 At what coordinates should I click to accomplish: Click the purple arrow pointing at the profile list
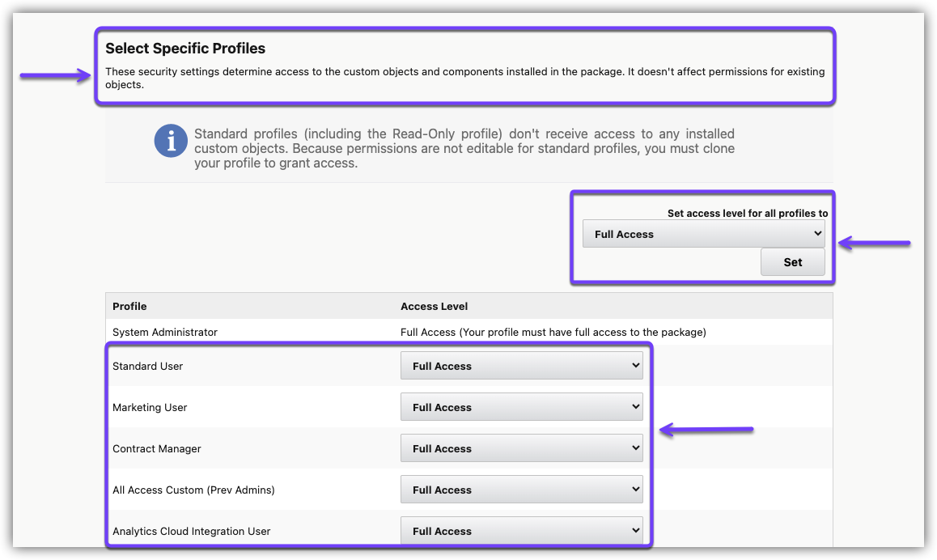click(706, 430)
